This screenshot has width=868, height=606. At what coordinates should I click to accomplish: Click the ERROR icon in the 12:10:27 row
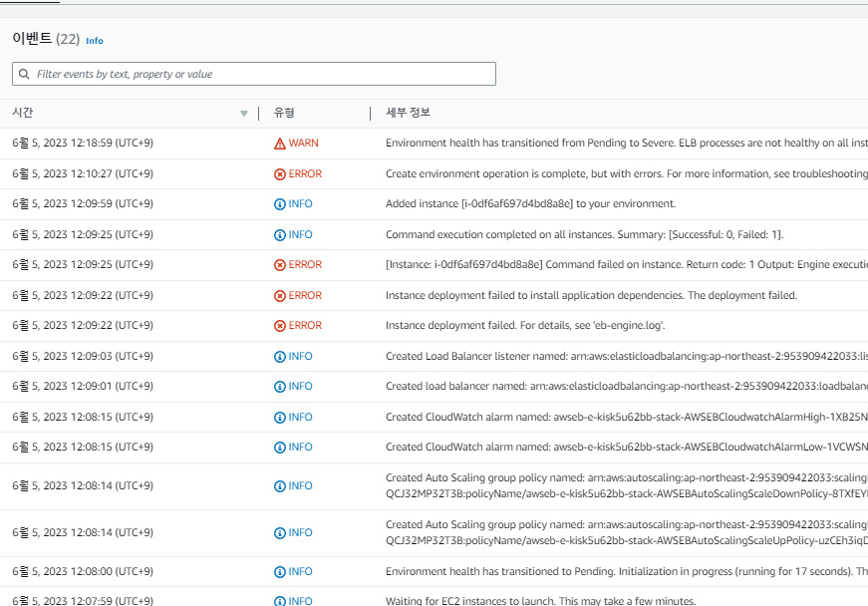point(280,174)
